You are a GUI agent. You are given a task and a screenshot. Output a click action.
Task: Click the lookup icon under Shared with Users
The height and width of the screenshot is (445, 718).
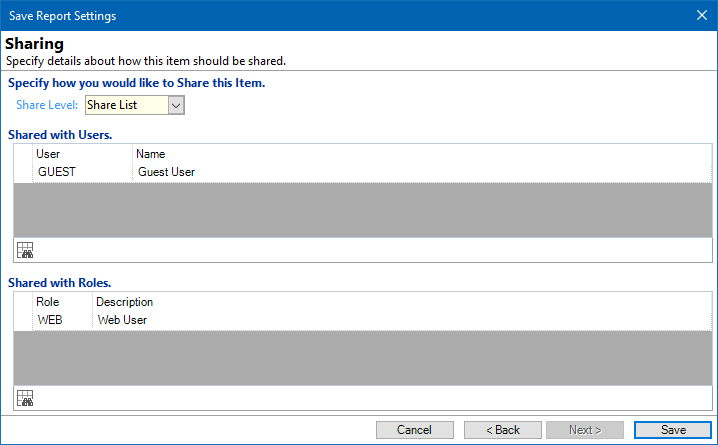click(25, 250)
